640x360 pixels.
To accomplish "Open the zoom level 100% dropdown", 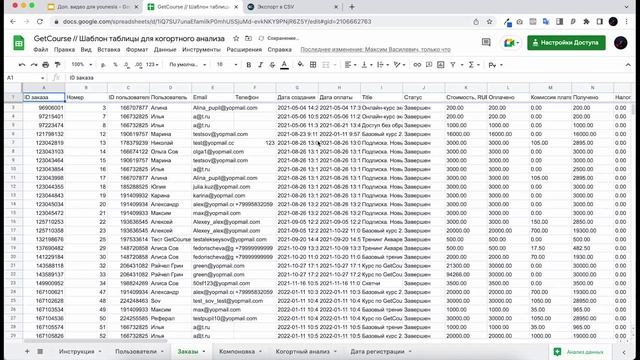I will click(82, 65).
